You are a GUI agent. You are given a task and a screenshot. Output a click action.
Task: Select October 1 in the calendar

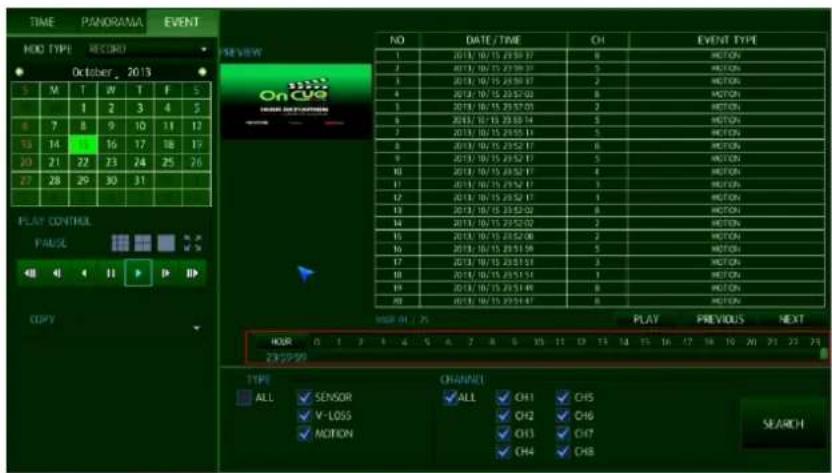(83, 108)
